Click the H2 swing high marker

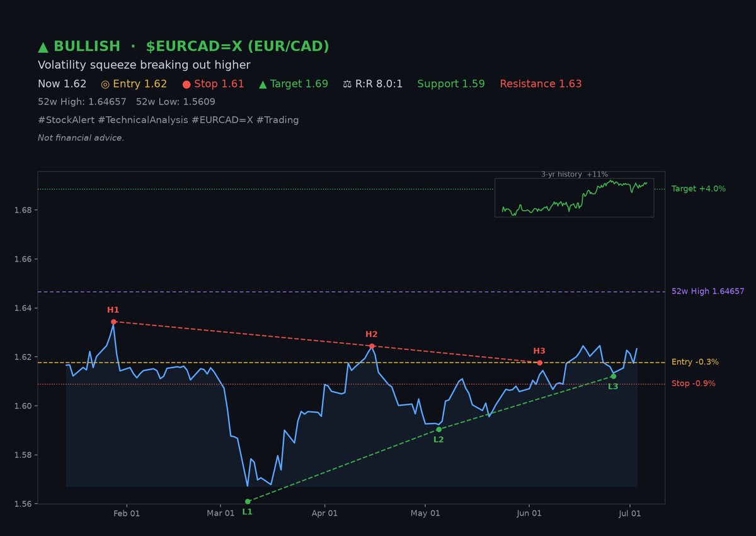pyautogui.click(x=372, y=346)
